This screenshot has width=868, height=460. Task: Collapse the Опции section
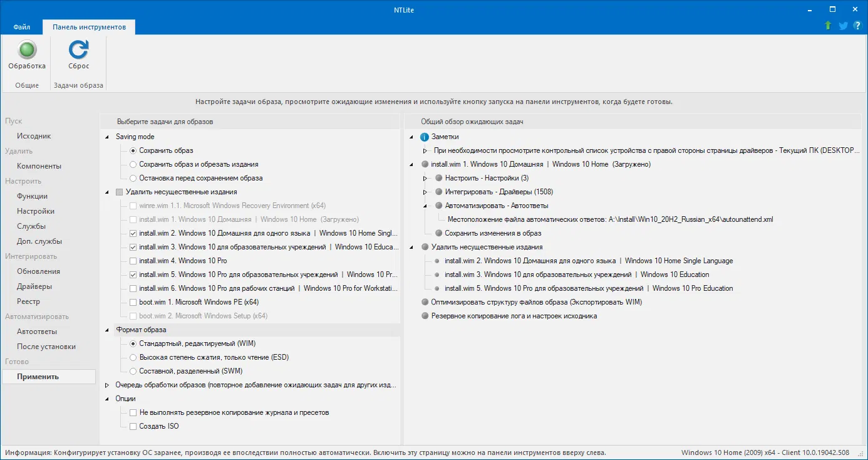(x=107, y=399)
